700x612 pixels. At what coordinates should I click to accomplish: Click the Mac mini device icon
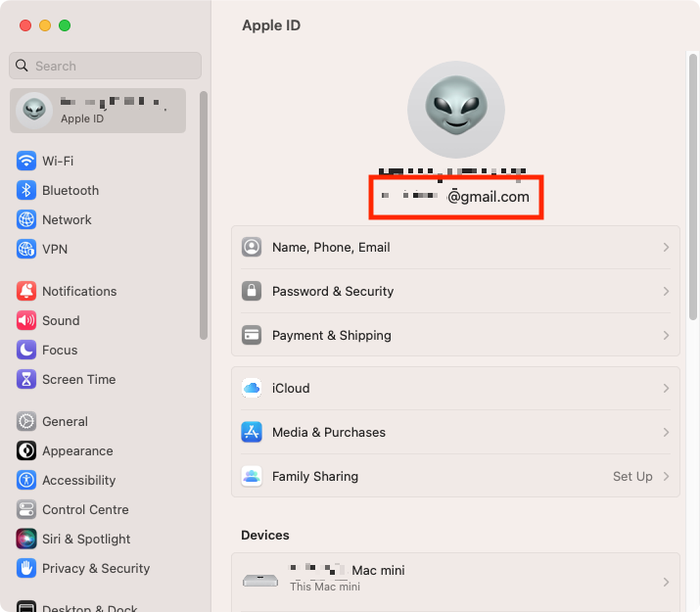point(260,581)
